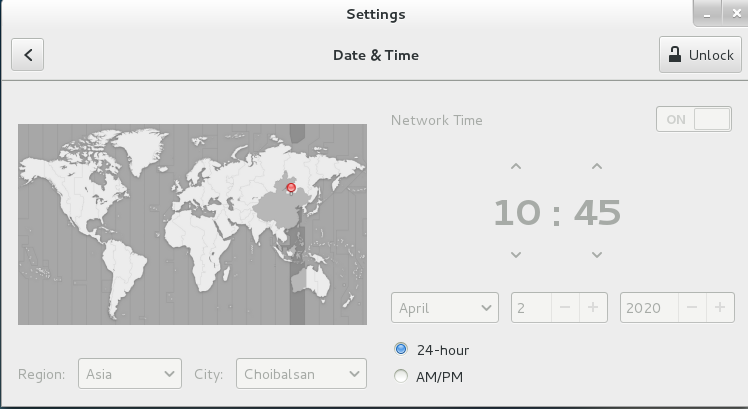Click the hour value 10
748x409 pixels.
click(x=517, y=213)
